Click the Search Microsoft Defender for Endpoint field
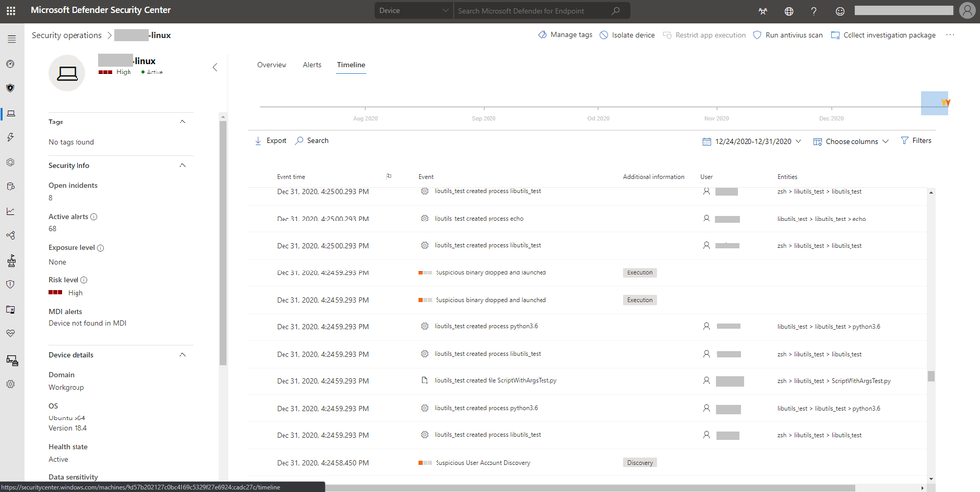 coord(533,11)
